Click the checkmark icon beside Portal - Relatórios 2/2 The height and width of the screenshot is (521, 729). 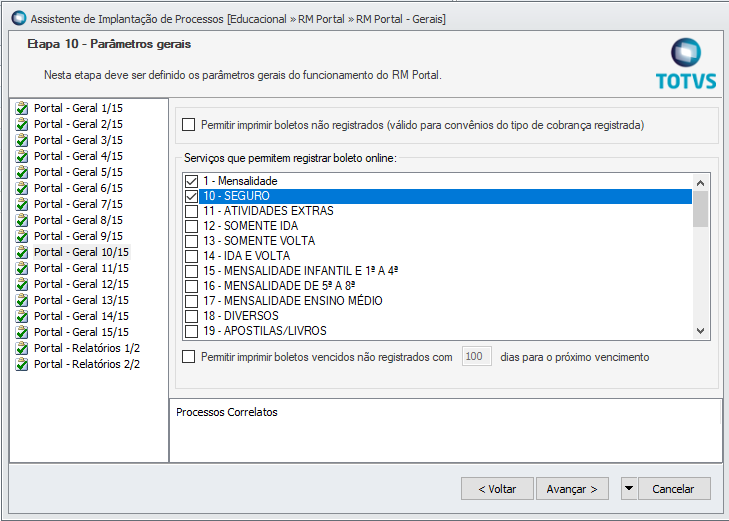[21, 364]
